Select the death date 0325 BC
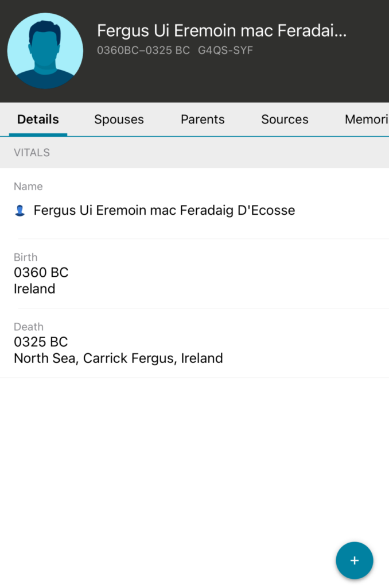389x588 pixels. point(41,342)
